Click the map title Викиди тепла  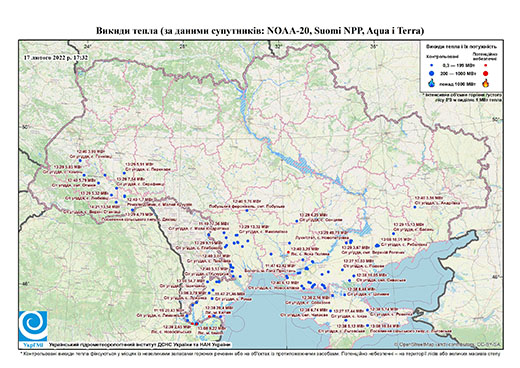[127, 31]
